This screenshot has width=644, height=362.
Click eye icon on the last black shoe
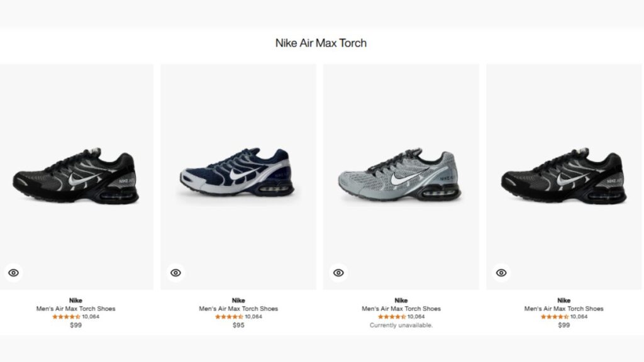coord(501,273)
